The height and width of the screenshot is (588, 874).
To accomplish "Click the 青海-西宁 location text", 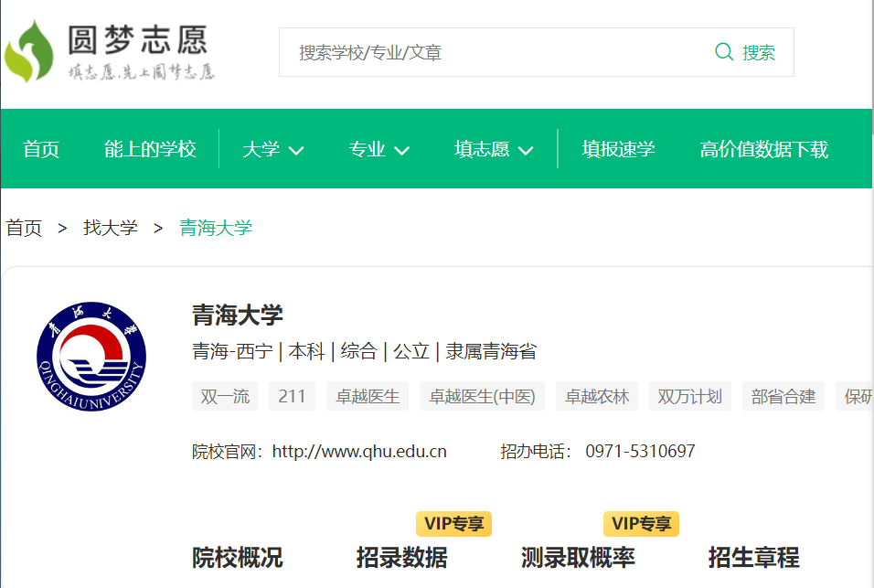I will pos(232,352).
